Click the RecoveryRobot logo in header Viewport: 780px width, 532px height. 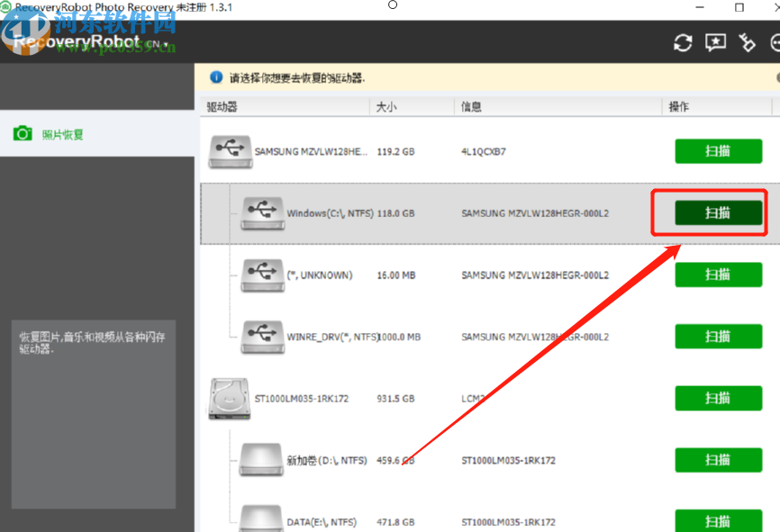(77, 41)
